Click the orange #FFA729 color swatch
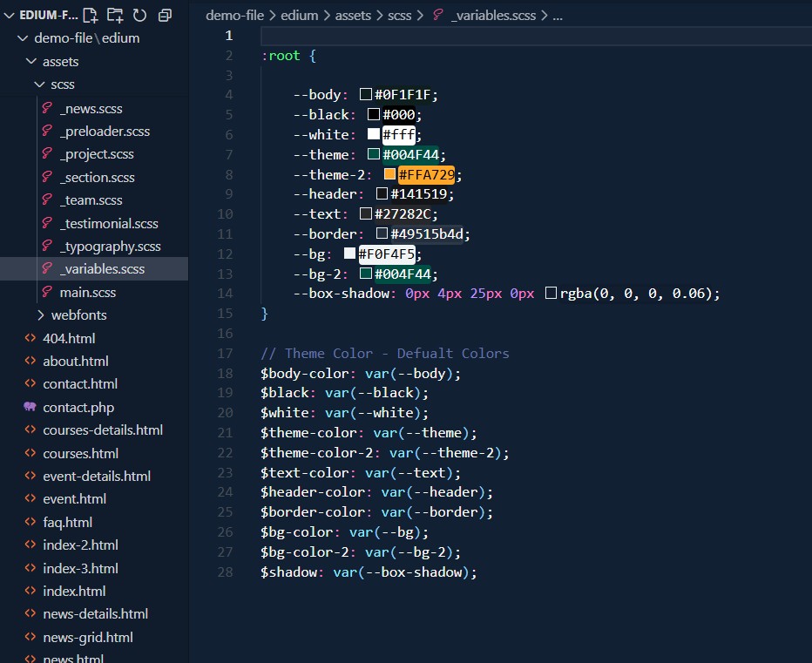The height and width of the screenshot is (663, 812). (x=389, y=174)
